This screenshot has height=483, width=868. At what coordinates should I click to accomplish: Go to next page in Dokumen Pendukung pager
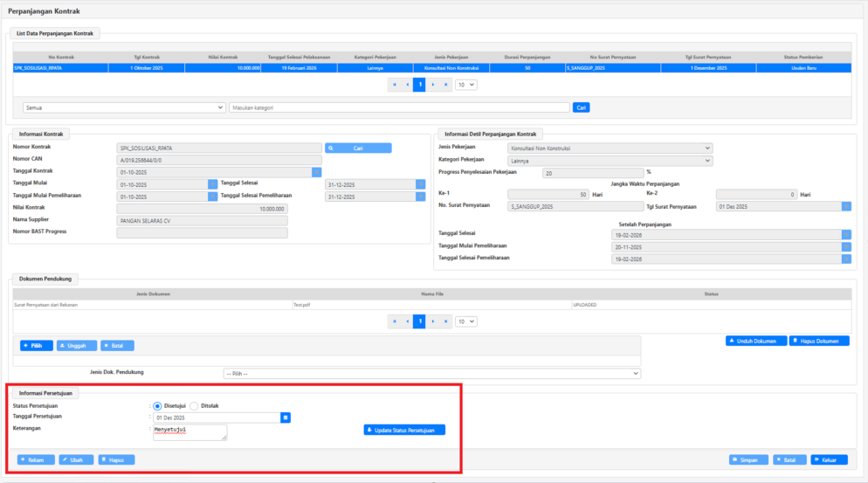433,321
